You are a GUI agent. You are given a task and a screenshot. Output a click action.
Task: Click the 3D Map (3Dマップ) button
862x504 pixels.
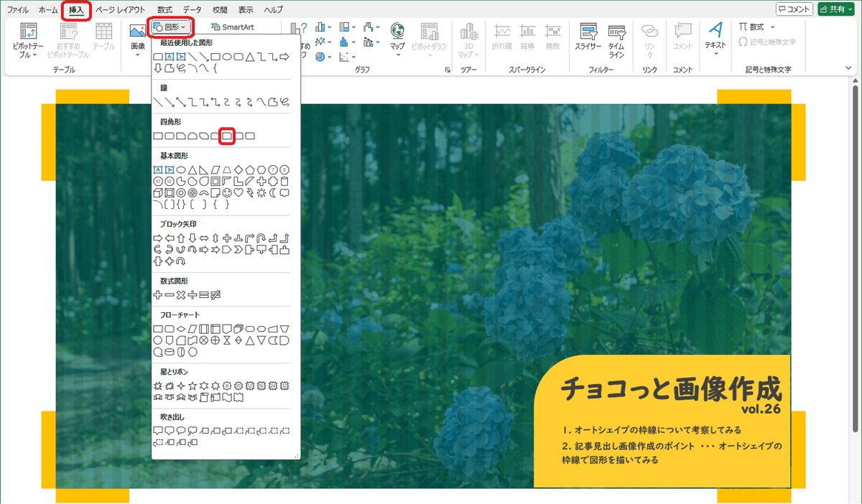coord(469,41)
